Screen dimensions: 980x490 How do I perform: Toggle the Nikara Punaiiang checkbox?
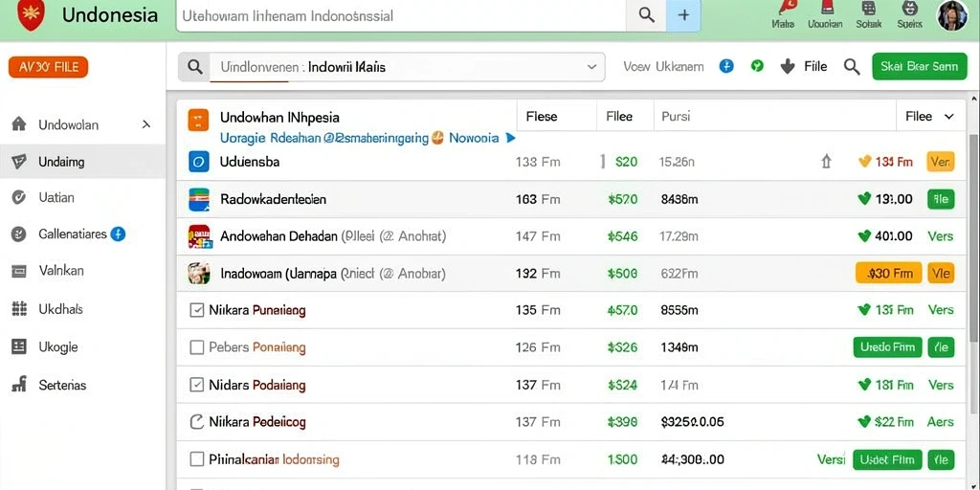click(x=197, y=310)
